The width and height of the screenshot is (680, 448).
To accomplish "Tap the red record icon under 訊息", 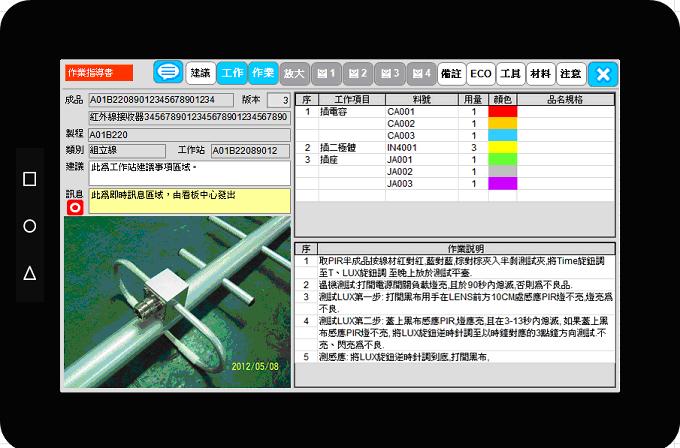I will (75, 208).
